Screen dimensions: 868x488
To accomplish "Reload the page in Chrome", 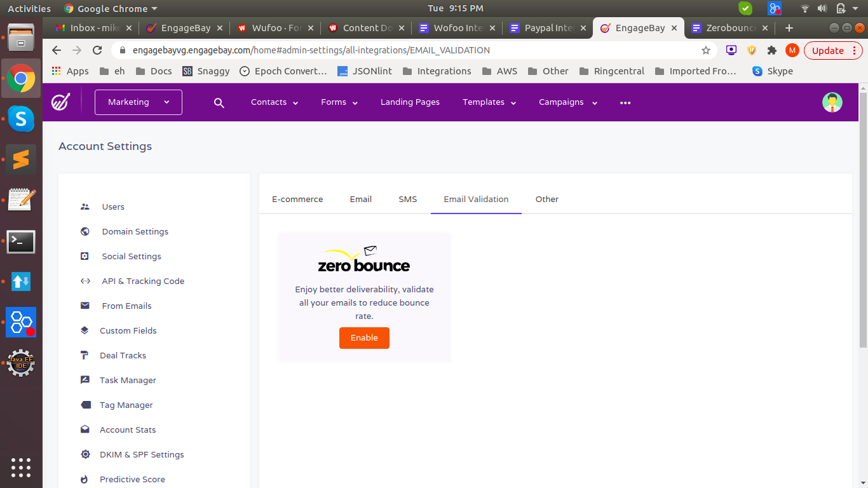I will (97, 50).
